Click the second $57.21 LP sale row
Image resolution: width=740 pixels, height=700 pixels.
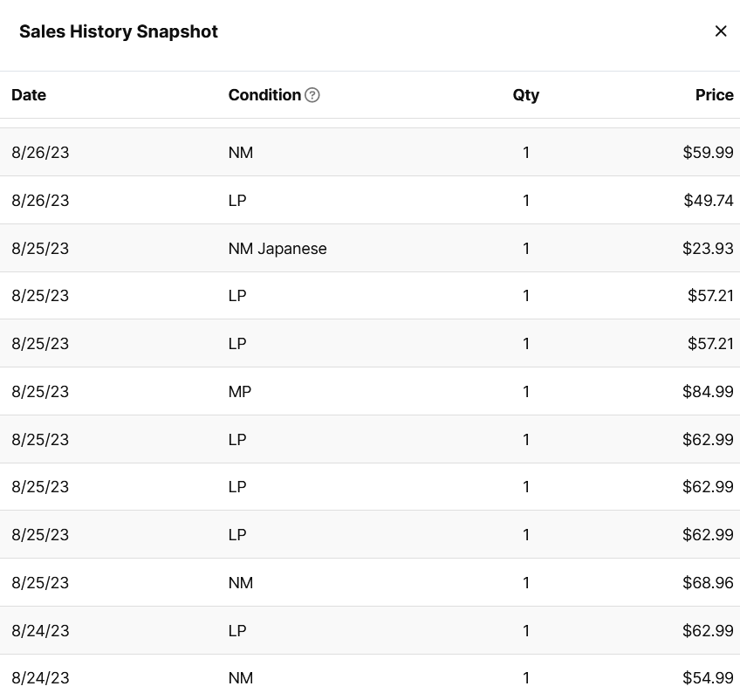click(370, 344)
